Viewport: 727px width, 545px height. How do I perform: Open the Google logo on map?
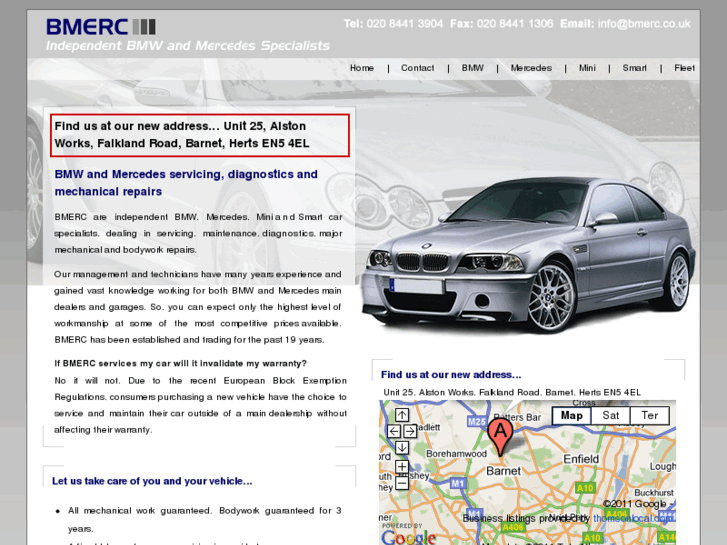[408, 537]
